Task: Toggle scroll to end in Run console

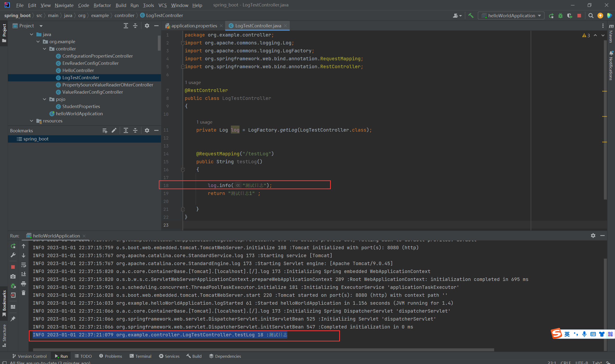Action: (x=24, y=274)
